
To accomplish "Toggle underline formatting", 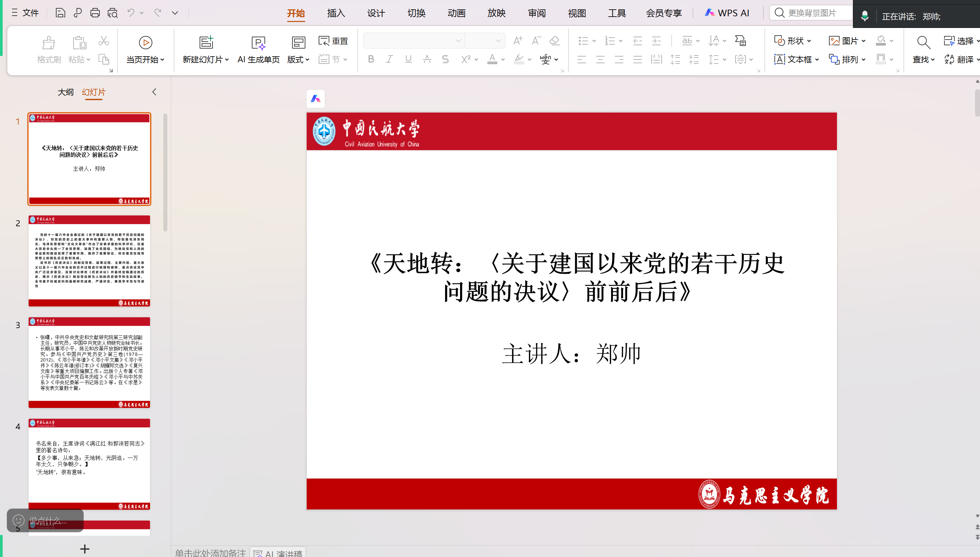I will (x=408, y=59).
